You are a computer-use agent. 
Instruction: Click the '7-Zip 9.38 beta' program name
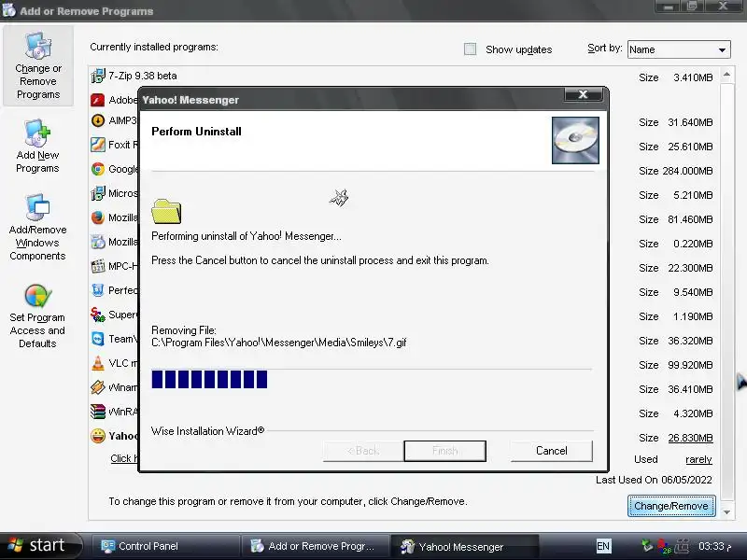pyautogui.click(x=143, y=76)
